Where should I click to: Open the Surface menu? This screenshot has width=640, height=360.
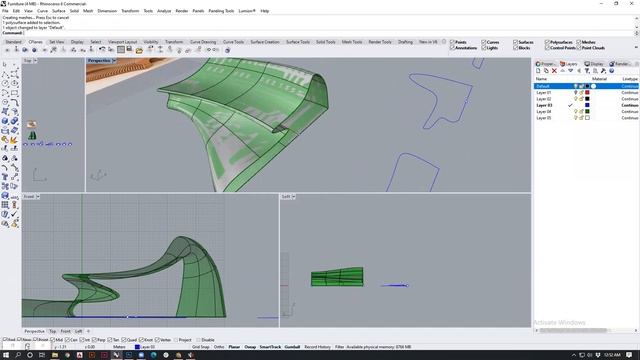(x=58, y=11)
